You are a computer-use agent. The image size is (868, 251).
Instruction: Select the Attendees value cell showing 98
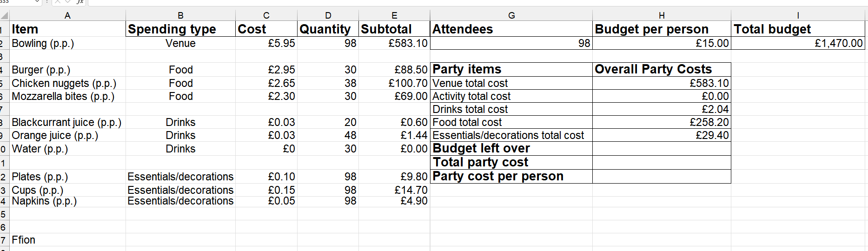click(x=511, y=43)
